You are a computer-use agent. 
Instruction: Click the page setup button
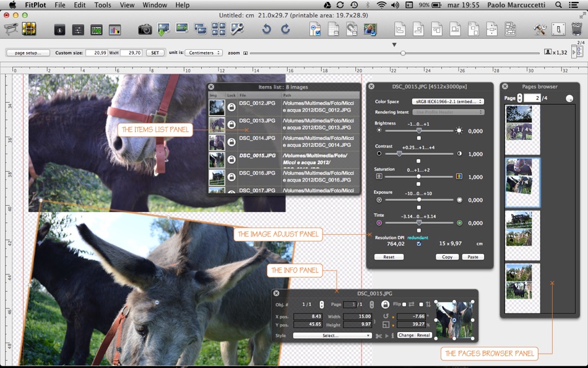[x=28, y=53]
